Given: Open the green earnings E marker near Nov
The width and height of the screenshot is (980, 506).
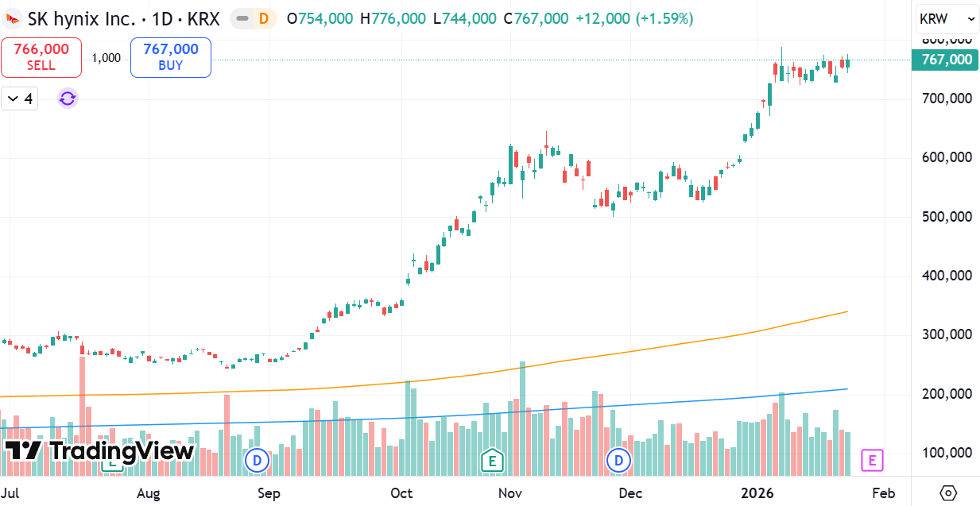Looking at the screenshot, I should (493, 459).
